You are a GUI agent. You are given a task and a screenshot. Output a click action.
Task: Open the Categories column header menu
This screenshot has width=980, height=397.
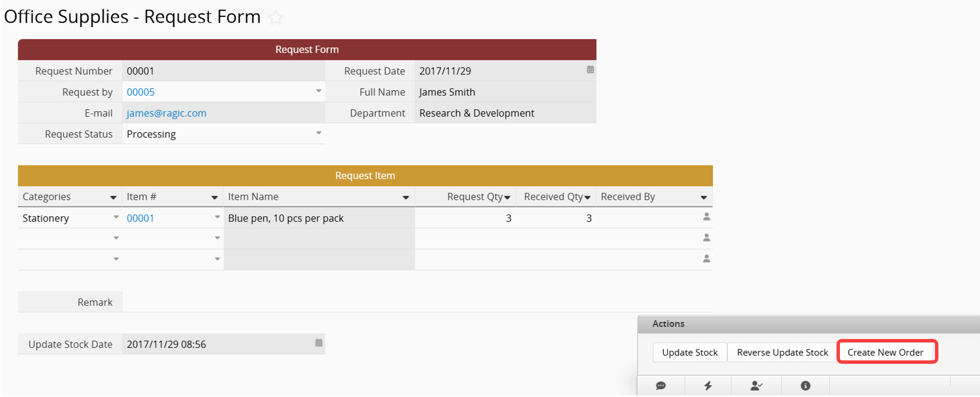coord(113,198)
